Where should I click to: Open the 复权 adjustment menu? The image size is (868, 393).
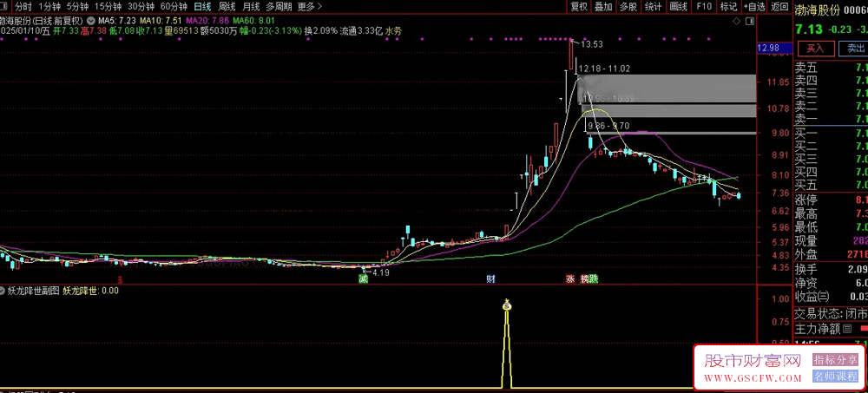point(579,7)
